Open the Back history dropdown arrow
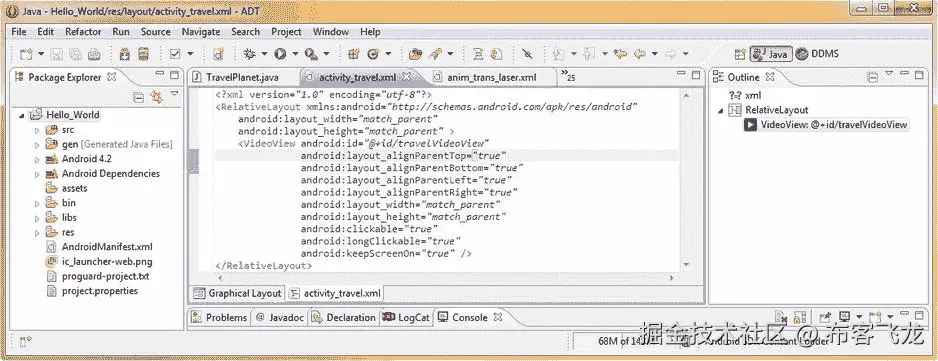The width and height of the screenshot is (938, 361). (655, 54)
